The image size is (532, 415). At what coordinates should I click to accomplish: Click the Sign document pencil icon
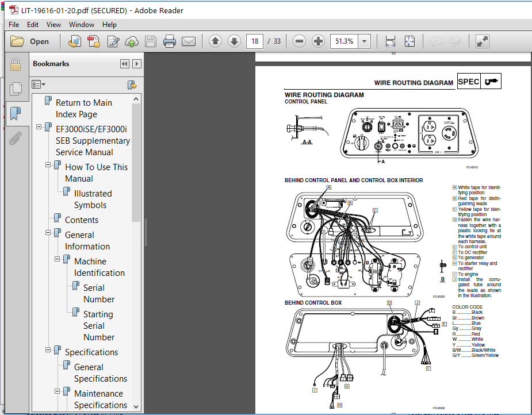[x=113, y=41]
